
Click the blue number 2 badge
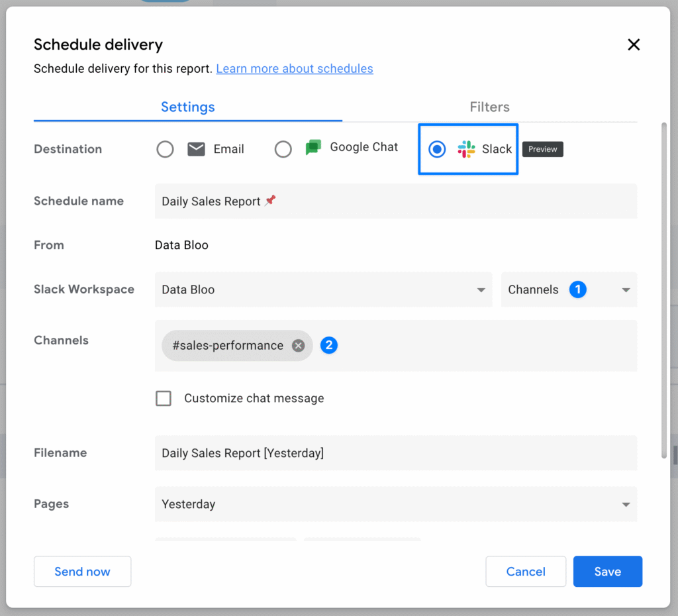coord(329,345)
